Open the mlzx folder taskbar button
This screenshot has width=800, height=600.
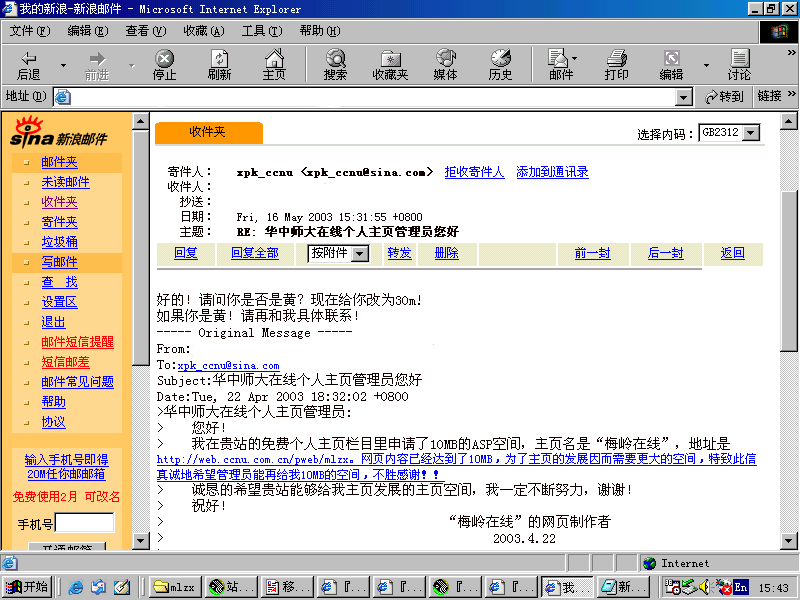click(176, 587)
